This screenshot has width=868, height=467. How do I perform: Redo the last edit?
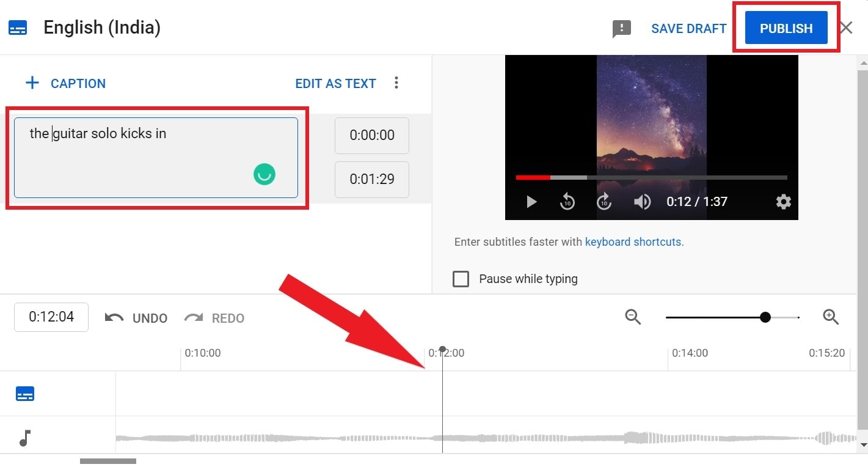tap(214, 318)
